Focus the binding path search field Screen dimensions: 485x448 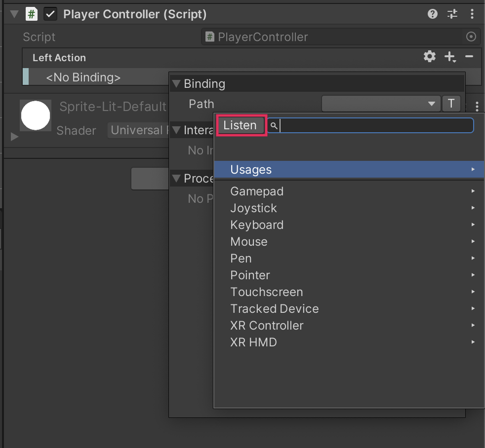[375, 126]
